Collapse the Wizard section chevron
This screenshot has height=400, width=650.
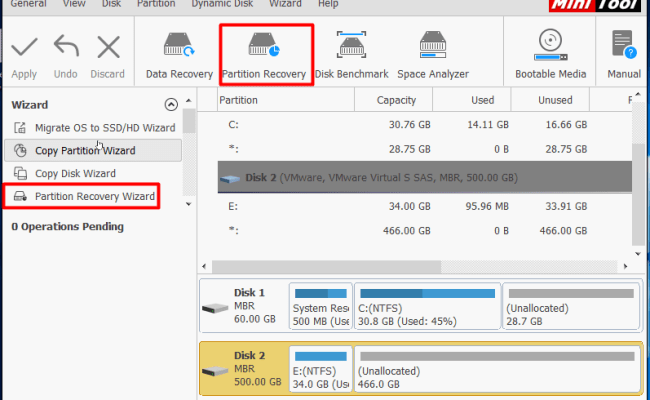pyautogui.click(x=171, y=104)
